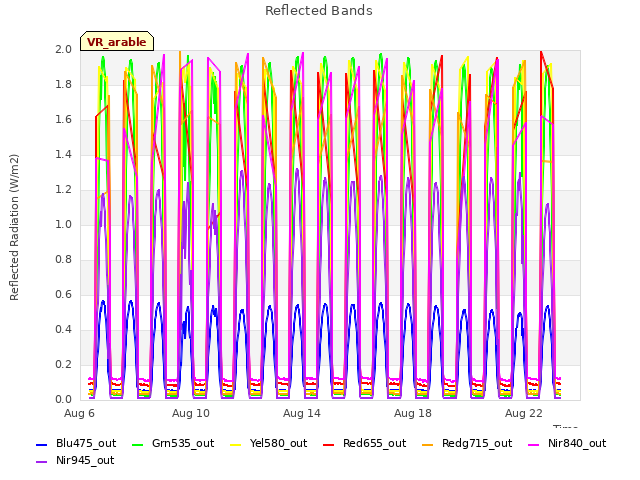Select the Blu475_out legend label
This screenshot has width=640, height=480.
click(86, 444)
